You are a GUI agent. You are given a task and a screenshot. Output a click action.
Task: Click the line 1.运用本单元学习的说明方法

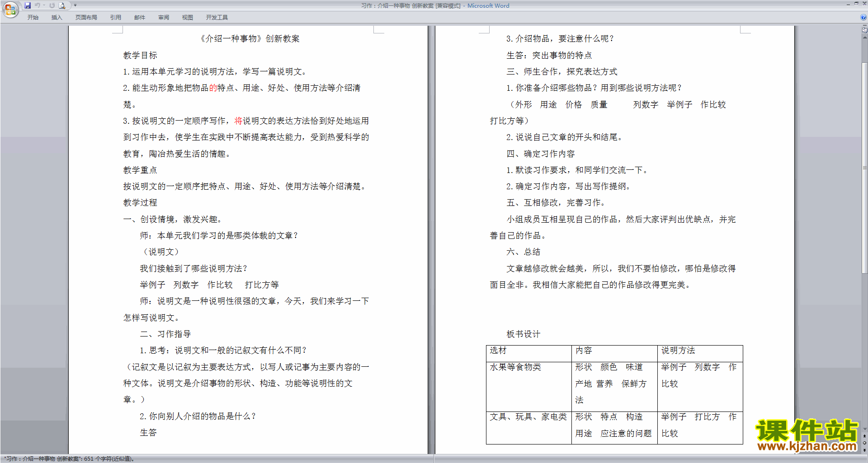[215, 71]
